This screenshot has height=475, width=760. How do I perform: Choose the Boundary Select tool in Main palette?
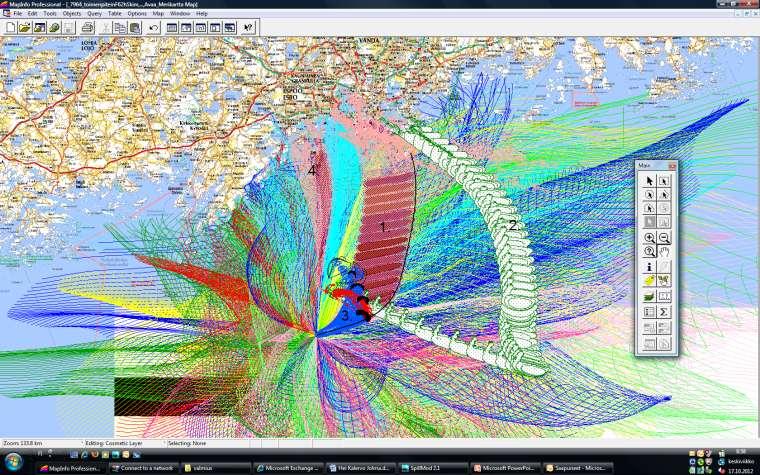(x=649, y=208)
